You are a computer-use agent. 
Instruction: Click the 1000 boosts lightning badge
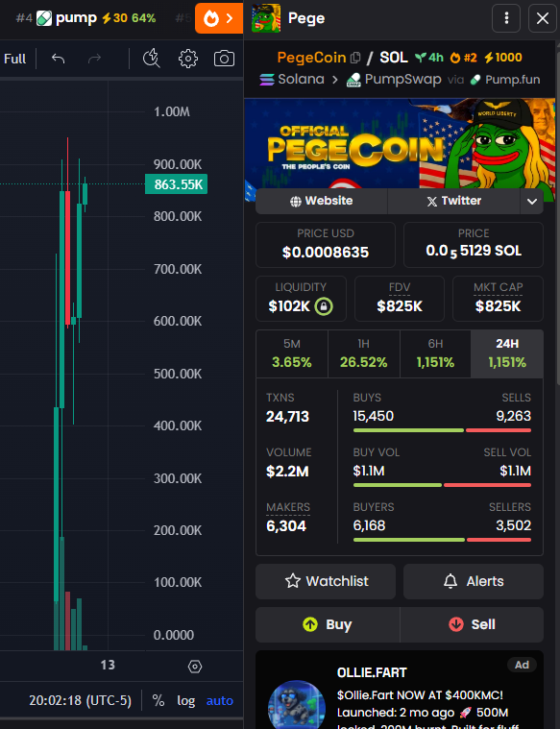[502, 58]
